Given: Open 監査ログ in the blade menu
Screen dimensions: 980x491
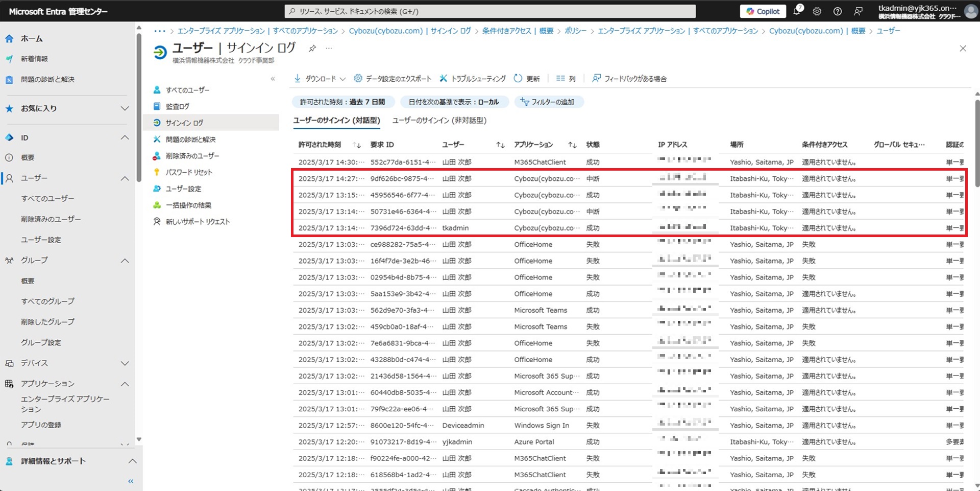Looking at the screenshot, I should point(177,106).
